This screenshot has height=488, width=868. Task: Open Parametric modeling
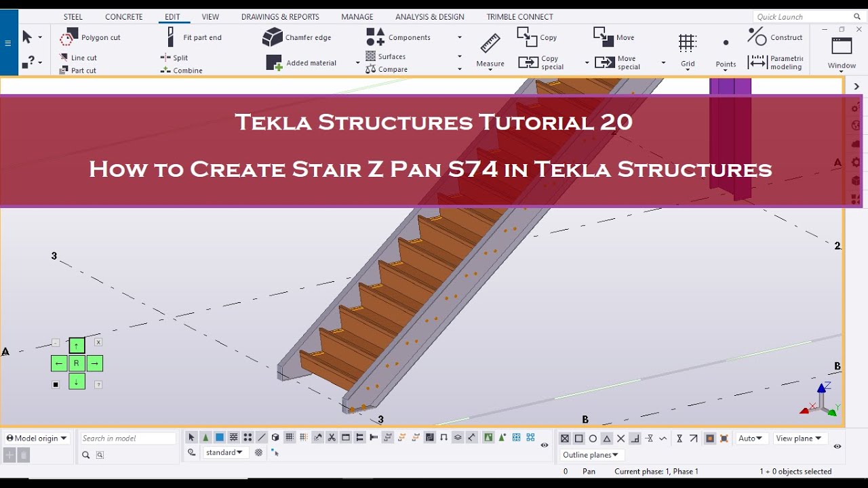(775, 62)
